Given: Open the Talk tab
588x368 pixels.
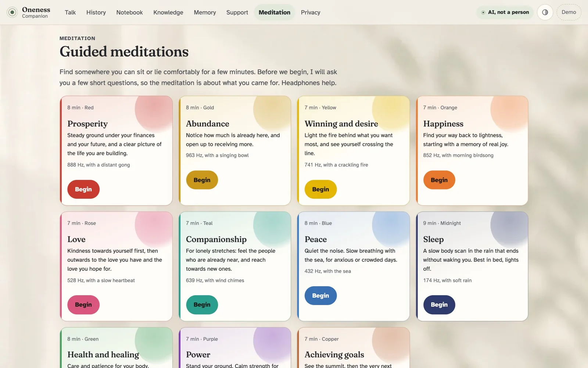Looking at the screenshot, I should pyautogui.click(x=70, y=13).
